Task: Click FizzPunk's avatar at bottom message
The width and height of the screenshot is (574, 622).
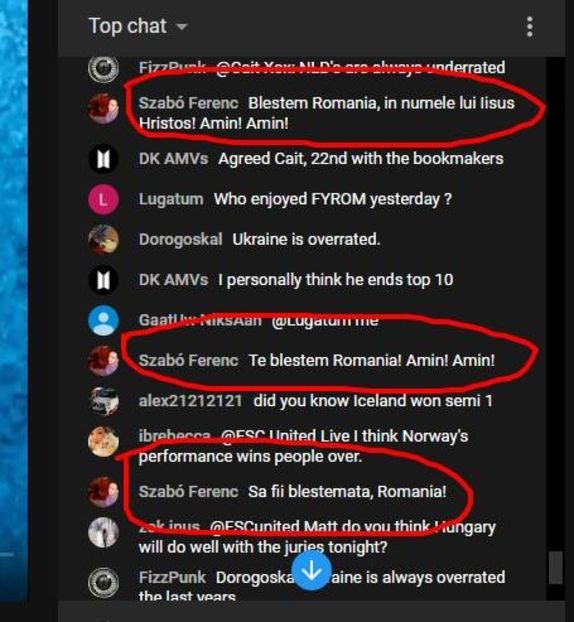Action: point(103,583)
